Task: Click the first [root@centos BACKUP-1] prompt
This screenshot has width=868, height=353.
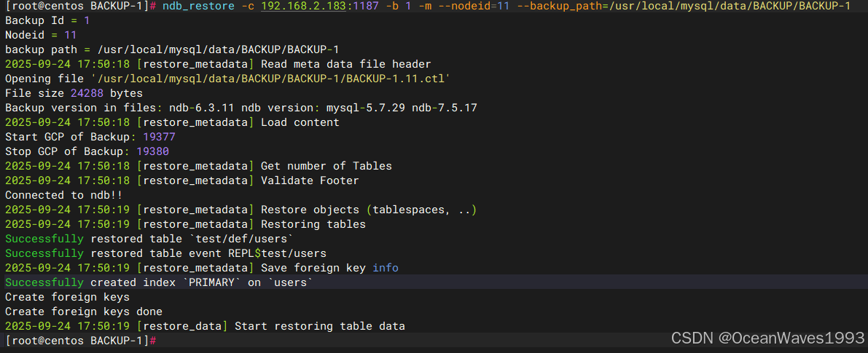Action: 81,6
